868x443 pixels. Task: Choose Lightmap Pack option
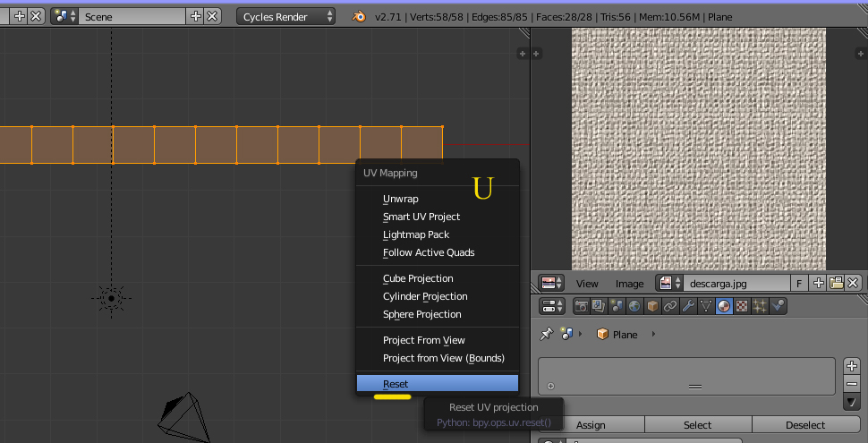(x=438, y=234)
